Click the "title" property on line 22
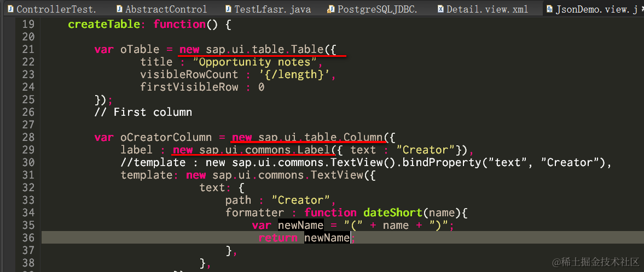This screenshot has width=644, height=272. (156, 62)
